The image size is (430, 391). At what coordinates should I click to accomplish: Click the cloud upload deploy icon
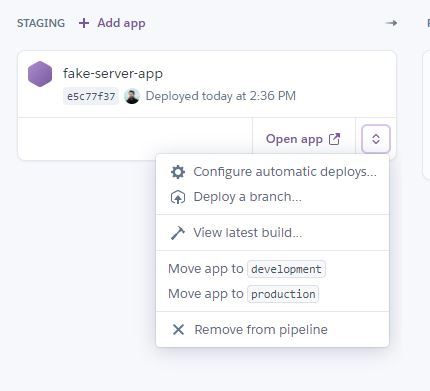pos(178,197)
